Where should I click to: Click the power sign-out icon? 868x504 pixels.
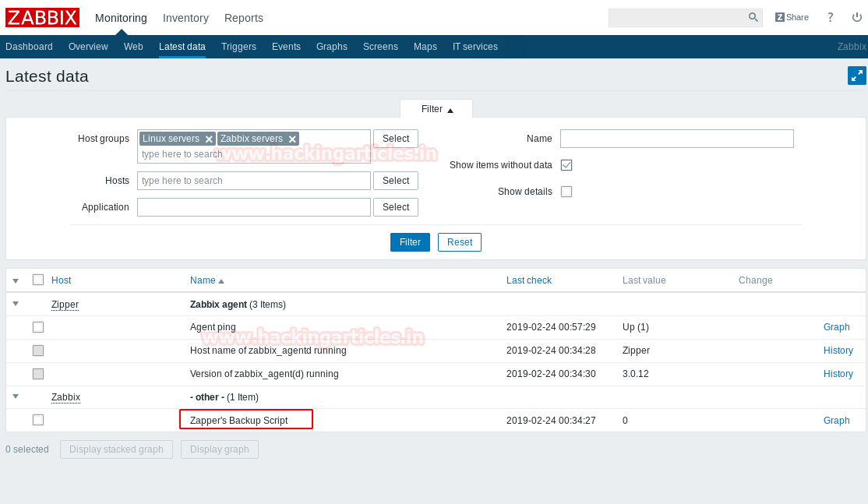pyautogui.click(x=856, y=17)
